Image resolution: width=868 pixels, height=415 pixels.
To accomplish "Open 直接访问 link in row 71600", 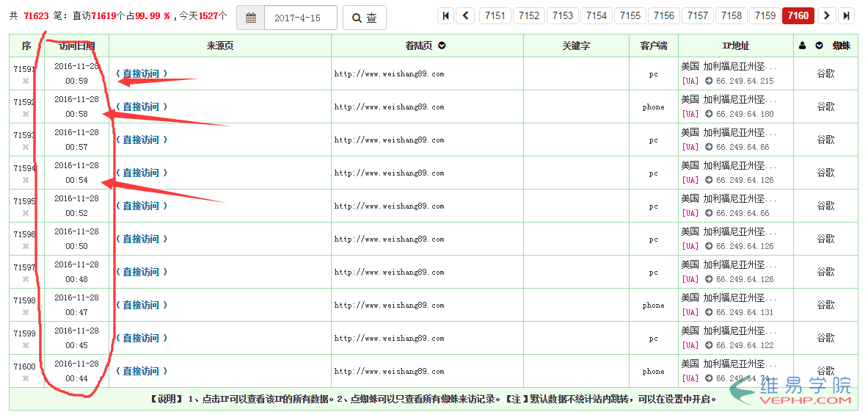I will click(142, 371).
